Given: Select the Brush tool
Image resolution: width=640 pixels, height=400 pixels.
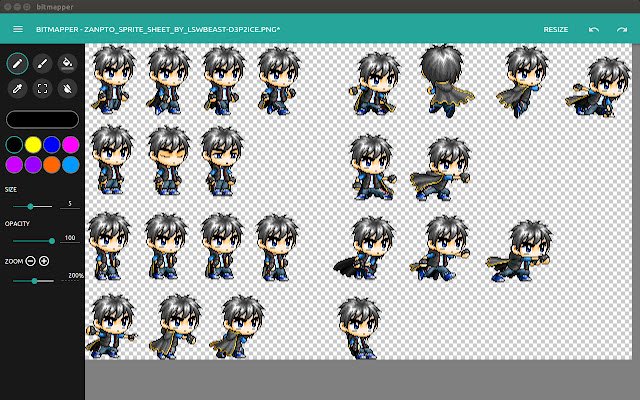Looking at the screenshot, I should coord(42,63).
